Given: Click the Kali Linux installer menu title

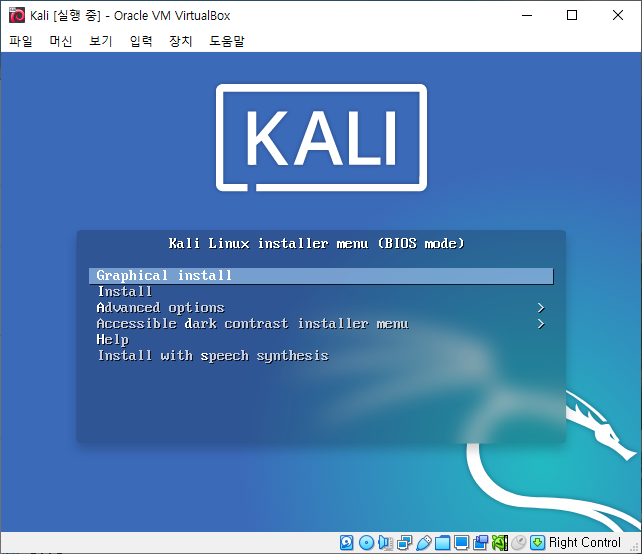Looking at the screenshot, I should [316, 244].
